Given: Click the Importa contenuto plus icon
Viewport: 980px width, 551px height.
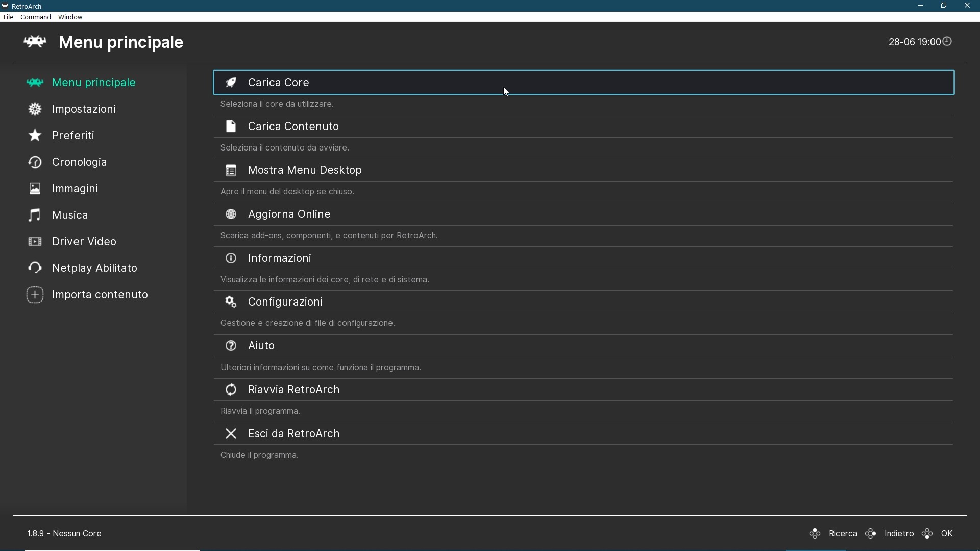Looking at the screenshot, I should click(35, 295).
